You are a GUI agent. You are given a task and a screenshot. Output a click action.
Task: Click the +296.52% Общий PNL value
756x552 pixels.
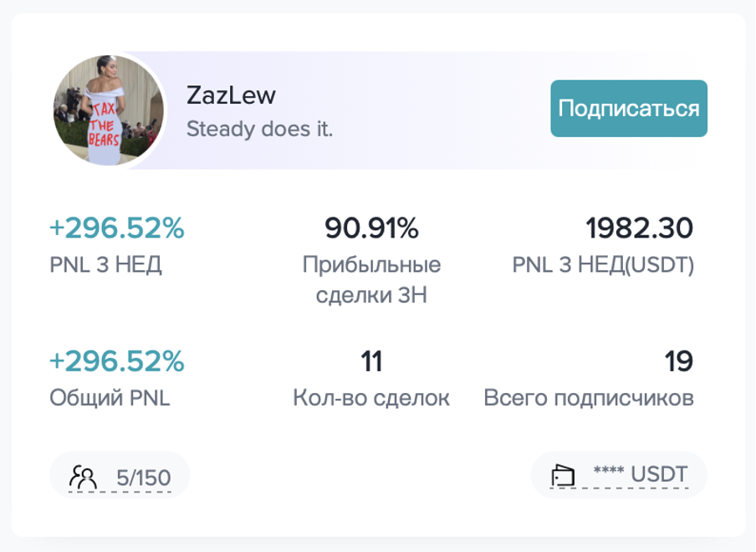(117, 360)
